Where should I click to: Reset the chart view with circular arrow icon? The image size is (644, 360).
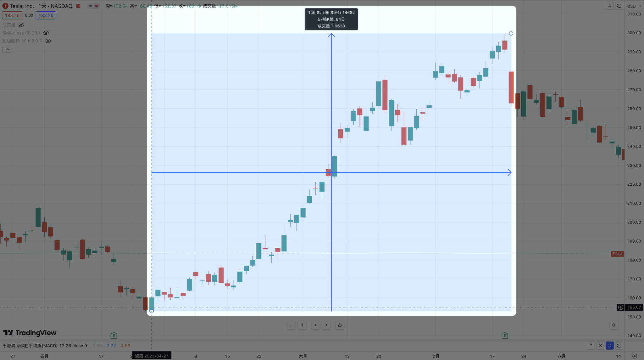(x=340, y=325)
